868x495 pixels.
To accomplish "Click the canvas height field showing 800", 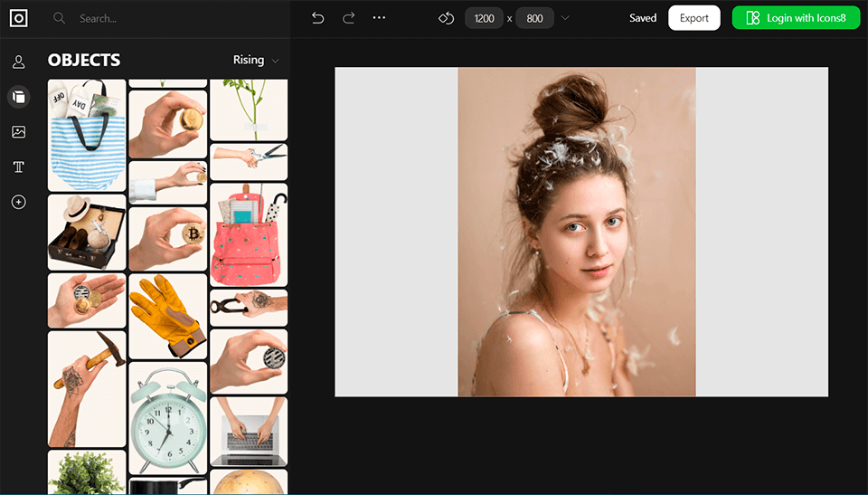I will click(x=534, y=18).
